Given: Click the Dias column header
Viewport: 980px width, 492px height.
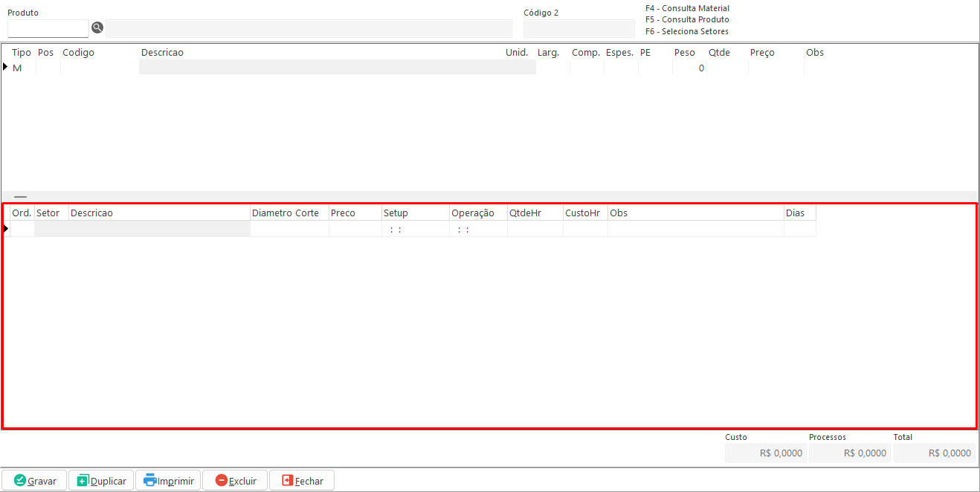Looking at the screenshot, I should [x=796, y=213].
